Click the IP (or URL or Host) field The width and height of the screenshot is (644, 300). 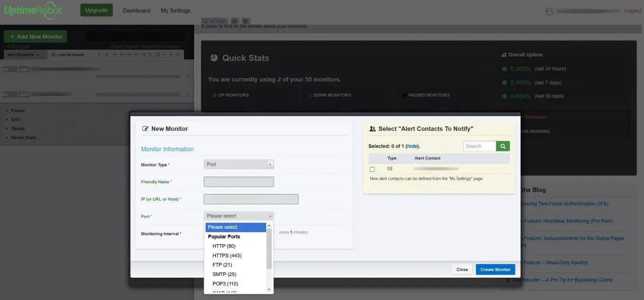[251, 199]
